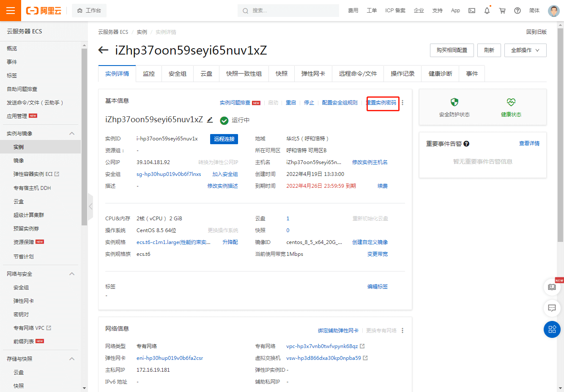Open the documentation floating icon

pos(552,287)
